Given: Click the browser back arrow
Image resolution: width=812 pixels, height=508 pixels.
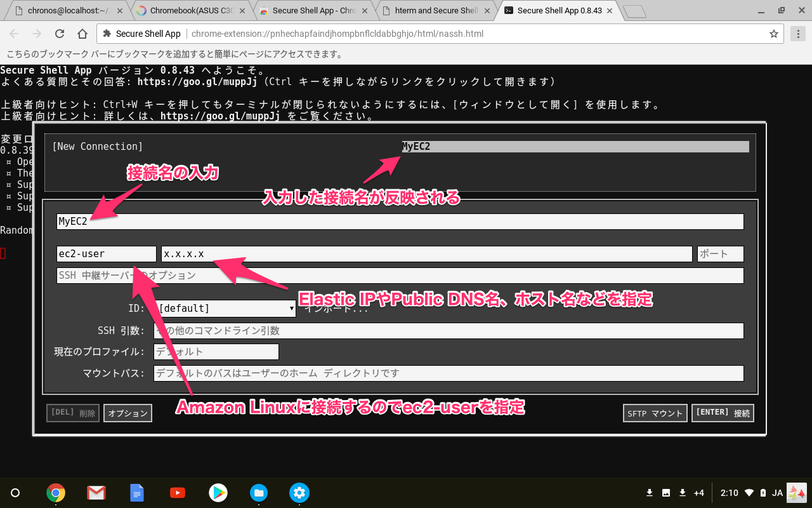Looking at the screenshot, I should (x=14, y=34).
